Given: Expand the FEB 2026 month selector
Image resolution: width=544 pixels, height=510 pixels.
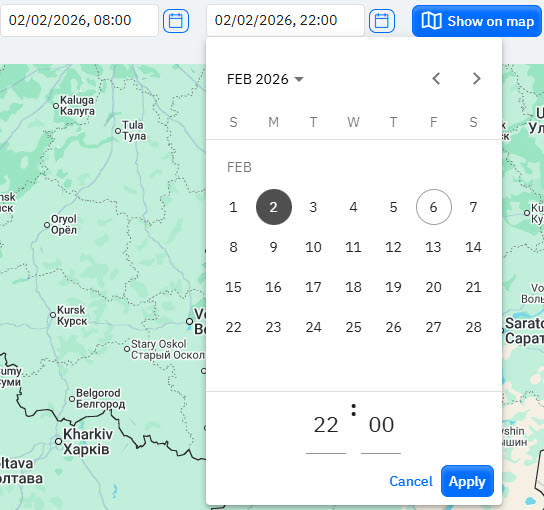Looking at the screenshot, I should pyautogui.click(x=265, y=79).
